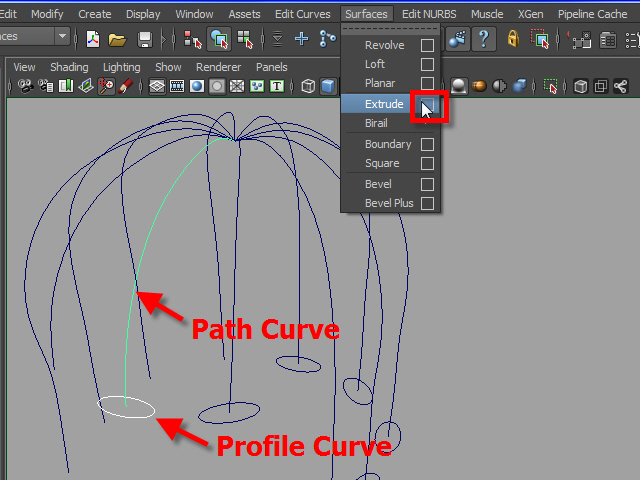
Task: Select the grease pencil tool icon
Action: coord(126,86)
